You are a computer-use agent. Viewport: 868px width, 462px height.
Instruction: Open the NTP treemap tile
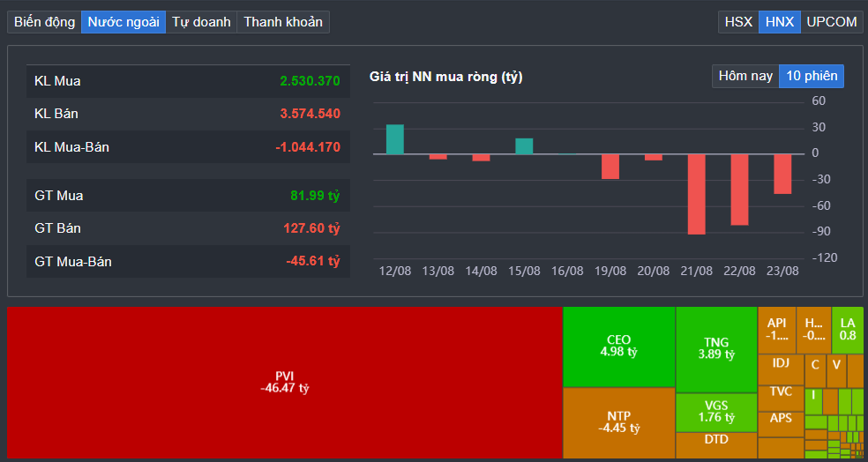[x=618, y=422]
